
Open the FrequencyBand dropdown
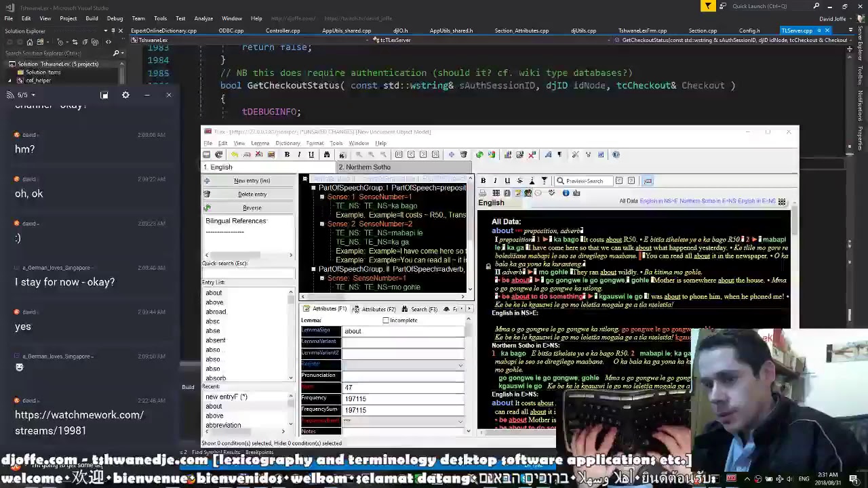pyautogui.click(x=404, y=421)
